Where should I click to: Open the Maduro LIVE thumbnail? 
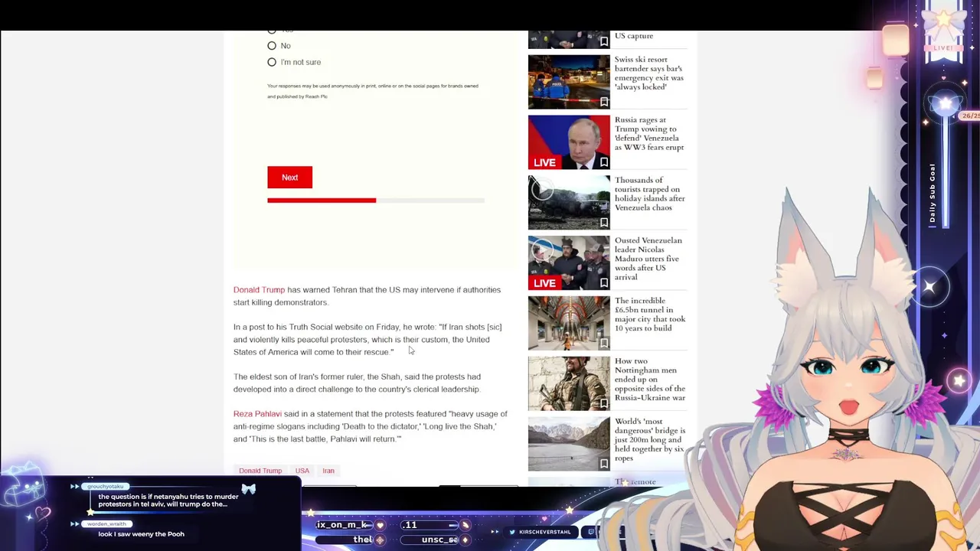[x=569, y=263]
